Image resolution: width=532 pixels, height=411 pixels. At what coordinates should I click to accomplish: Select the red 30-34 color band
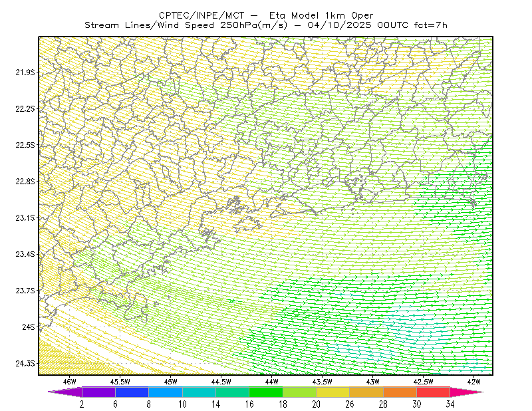(x=434, y=392)
